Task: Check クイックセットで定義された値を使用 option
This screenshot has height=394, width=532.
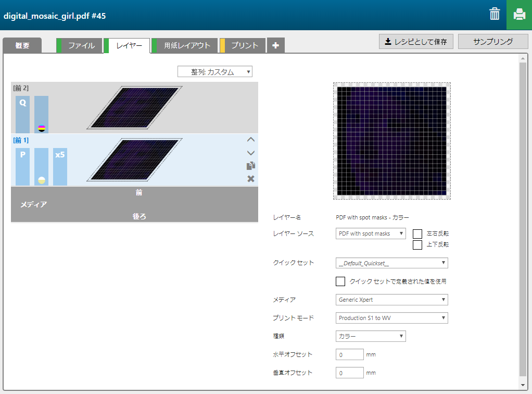Action: 340,281
